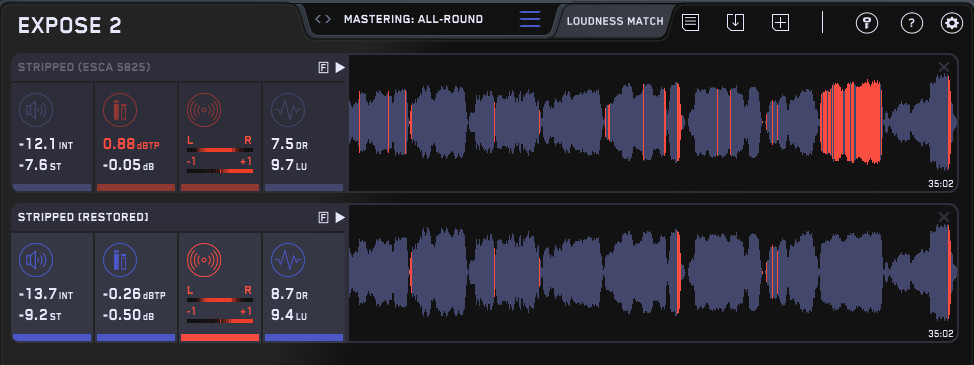
Task: Select the -7.6 ST loudness value
Action: click(40, 166)
